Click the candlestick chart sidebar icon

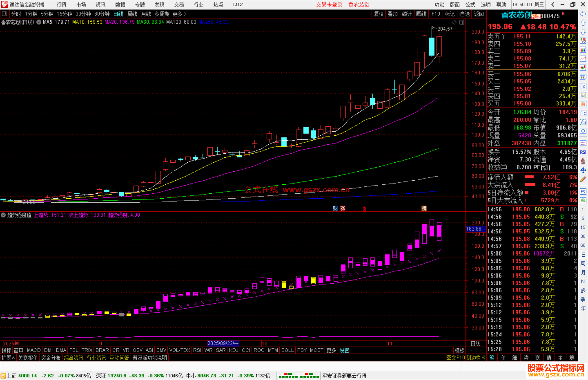583,68
